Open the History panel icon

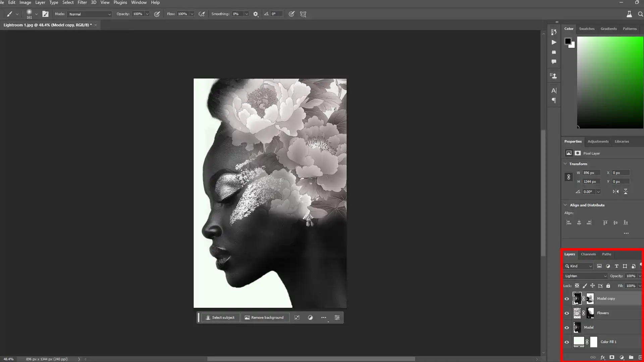click(554, 32)
